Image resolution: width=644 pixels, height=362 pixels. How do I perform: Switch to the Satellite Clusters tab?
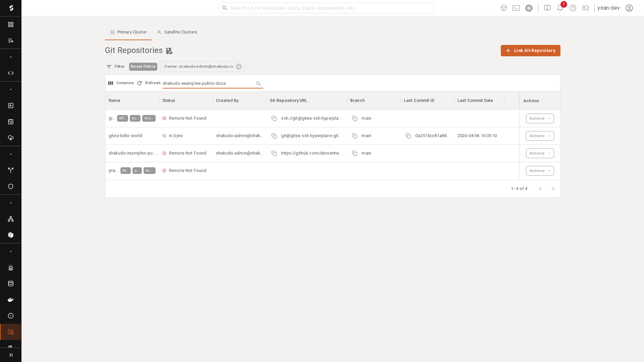(177, 32)
